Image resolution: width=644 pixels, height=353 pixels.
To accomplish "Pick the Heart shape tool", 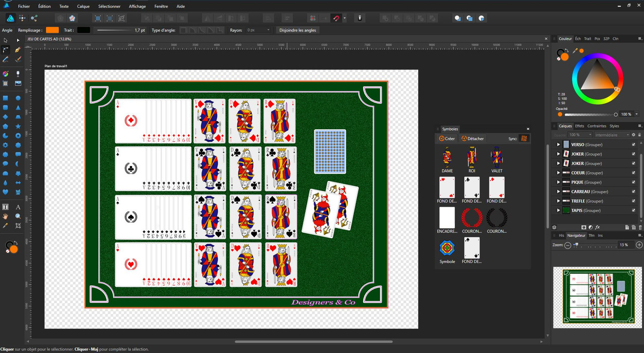I will 6,192.
